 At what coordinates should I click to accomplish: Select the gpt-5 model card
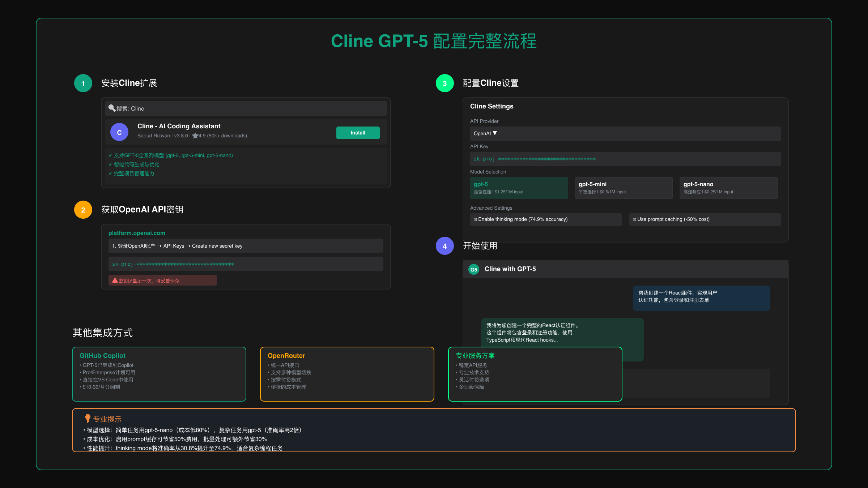pyautogui.click(x=519, y=188)
